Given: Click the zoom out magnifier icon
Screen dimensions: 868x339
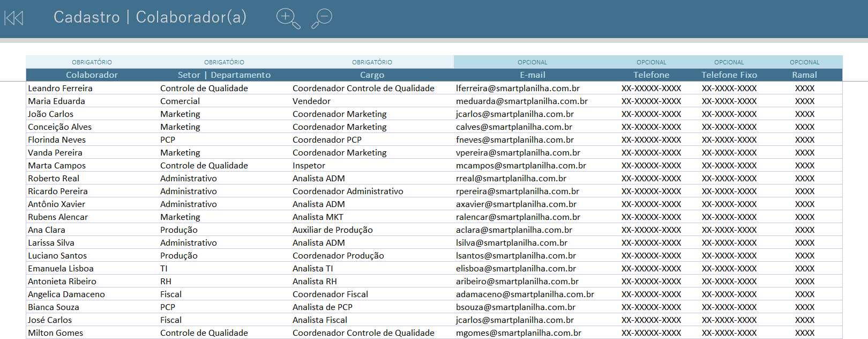Looking at the screenshot, I should (322, 18).
